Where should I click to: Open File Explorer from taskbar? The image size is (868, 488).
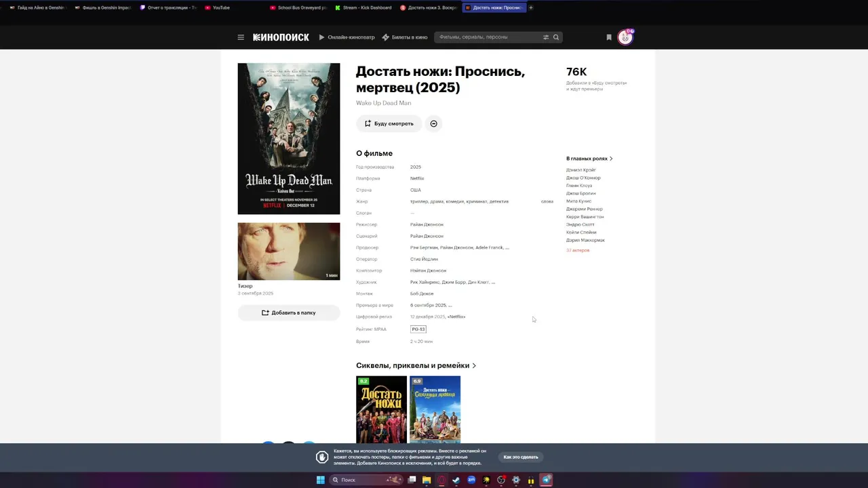coord(427,480)
